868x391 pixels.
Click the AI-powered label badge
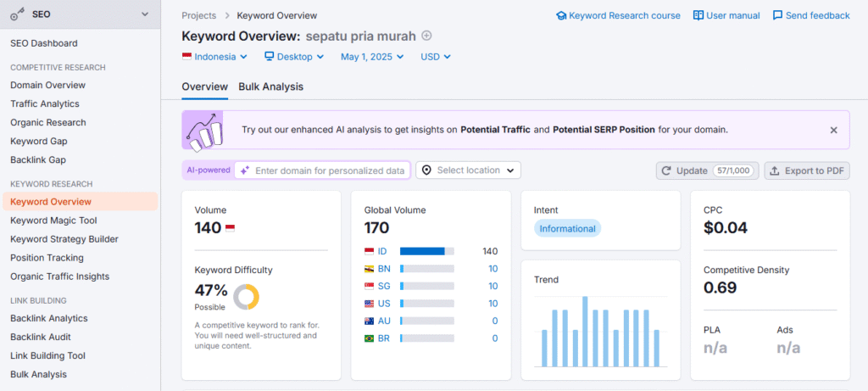point(209,170)
